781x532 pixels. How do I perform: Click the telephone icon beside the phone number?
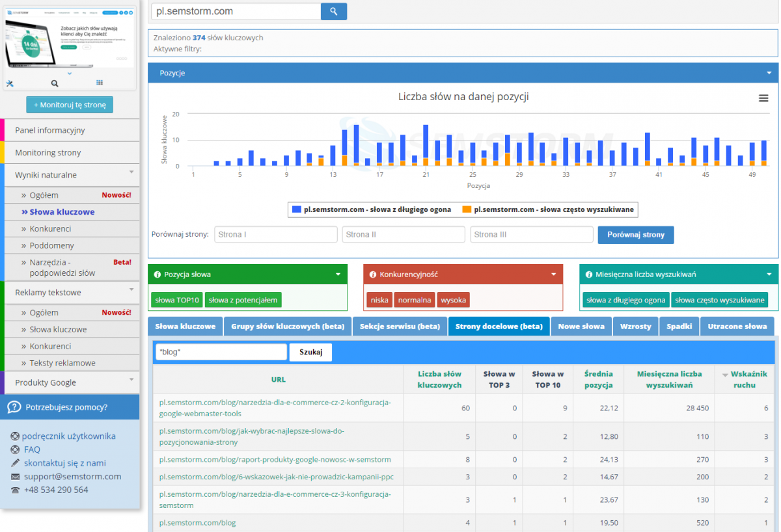(x=15, y=490)
